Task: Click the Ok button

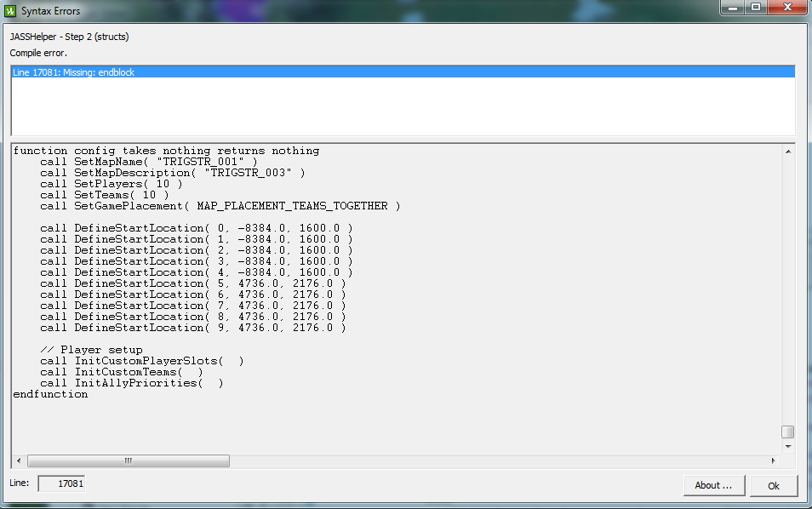Action: 774,486
